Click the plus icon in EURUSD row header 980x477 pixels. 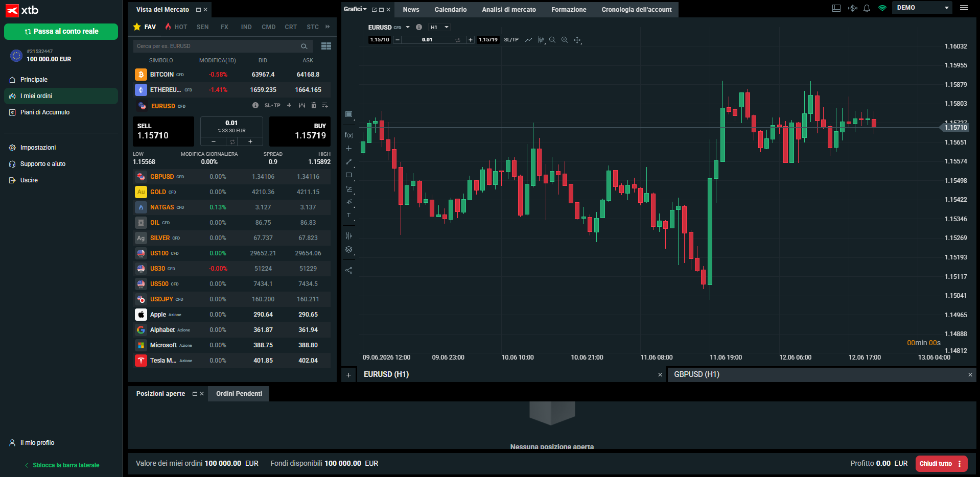click(289, 105)
